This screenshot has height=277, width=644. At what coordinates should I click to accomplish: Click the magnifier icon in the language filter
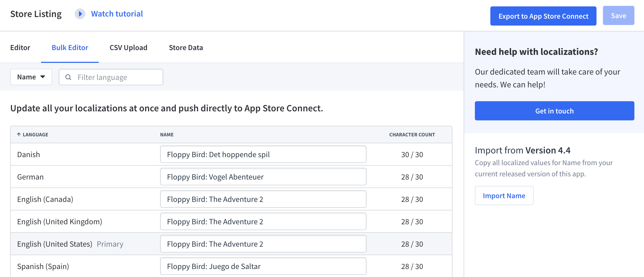69,77
